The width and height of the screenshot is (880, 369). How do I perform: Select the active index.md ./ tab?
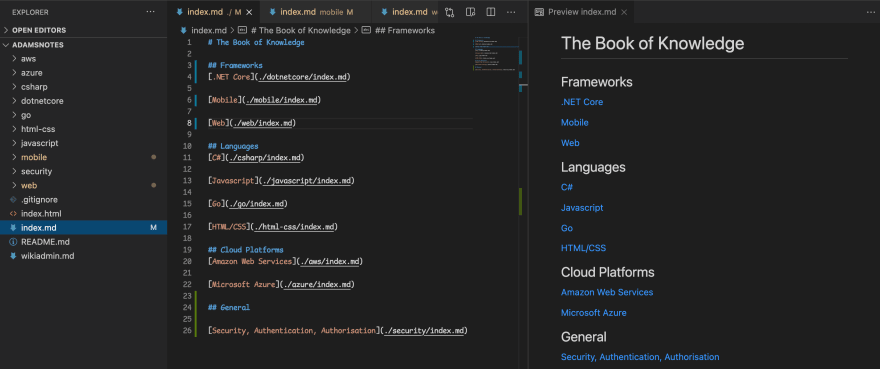[x=213, y=12]
